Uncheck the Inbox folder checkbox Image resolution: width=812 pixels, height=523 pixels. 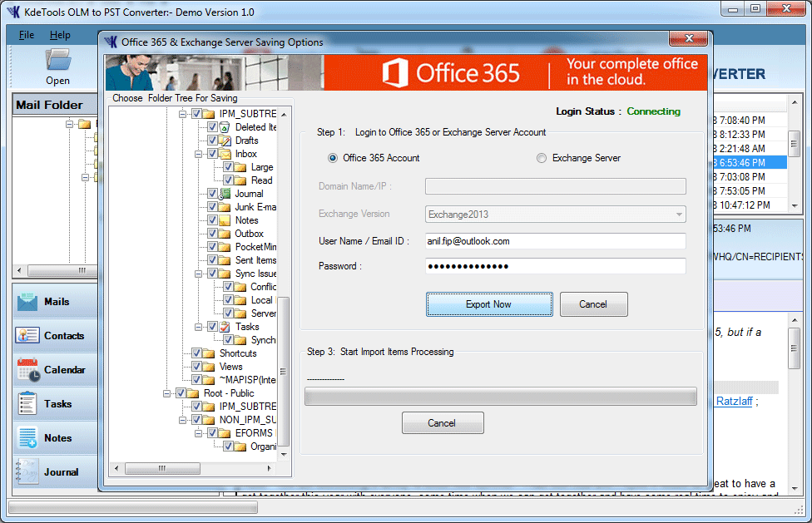212,154
